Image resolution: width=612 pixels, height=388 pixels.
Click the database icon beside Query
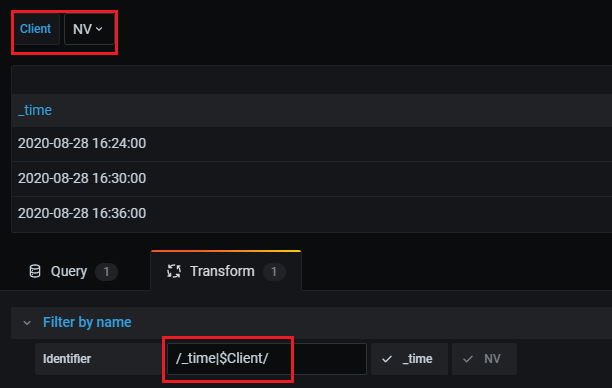coord(35,271)
